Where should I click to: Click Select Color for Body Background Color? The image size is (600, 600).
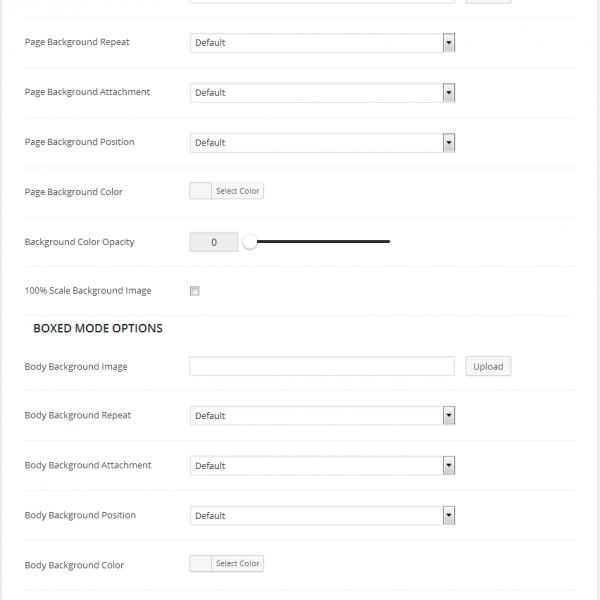(x=238, y=564)
